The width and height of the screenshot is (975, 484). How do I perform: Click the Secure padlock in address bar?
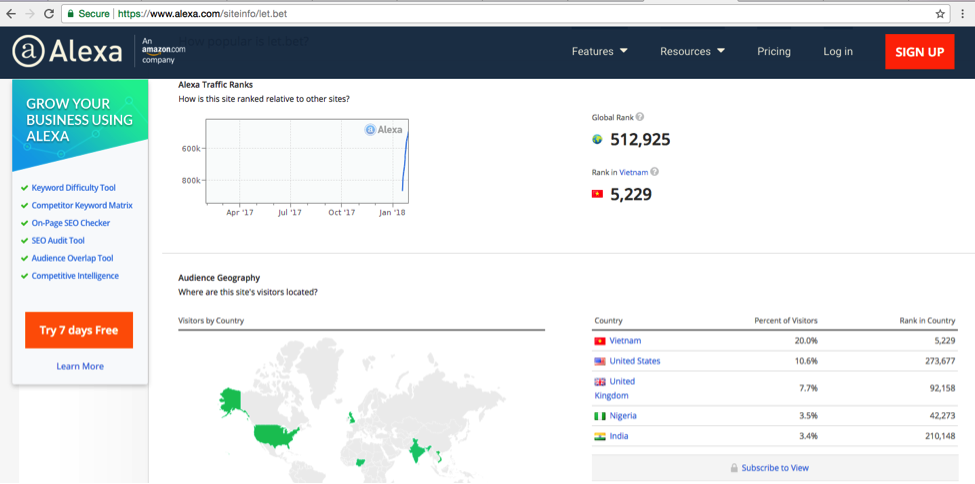pos(70,13)
